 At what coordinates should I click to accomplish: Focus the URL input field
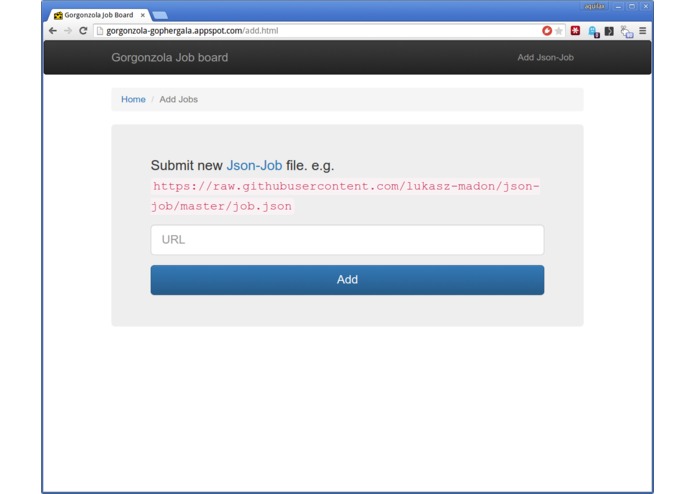(348, 240)
